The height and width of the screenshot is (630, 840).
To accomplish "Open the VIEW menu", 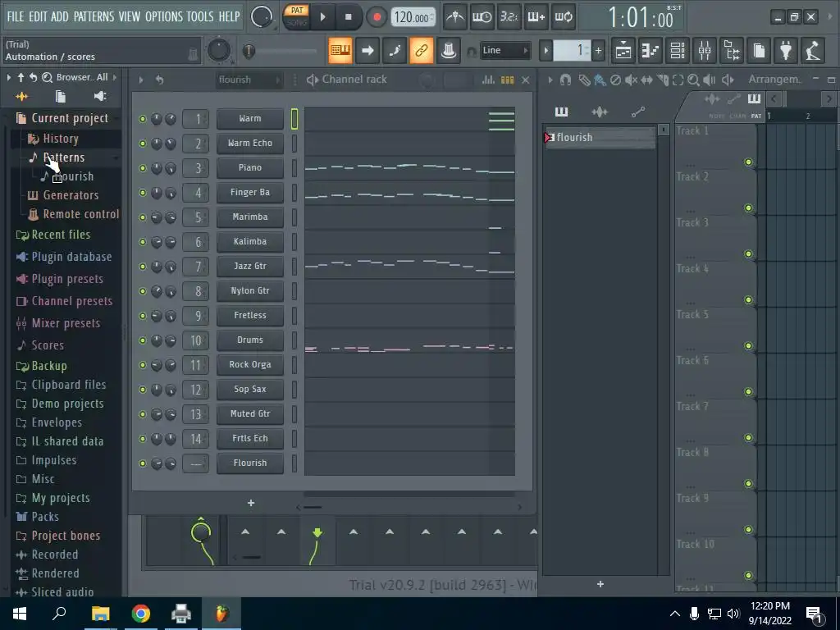I will [x=129, y=16].
